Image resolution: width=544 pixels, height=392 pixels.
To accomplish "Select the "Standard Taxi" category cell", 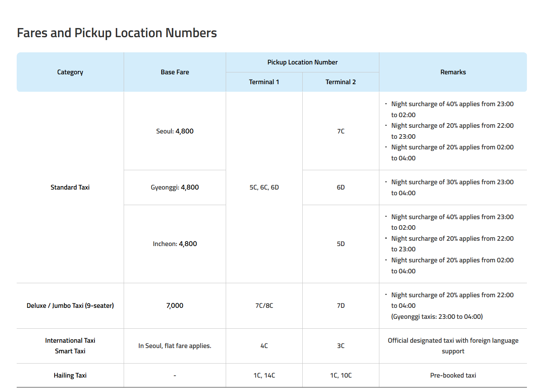I will (x=70, y=187).
